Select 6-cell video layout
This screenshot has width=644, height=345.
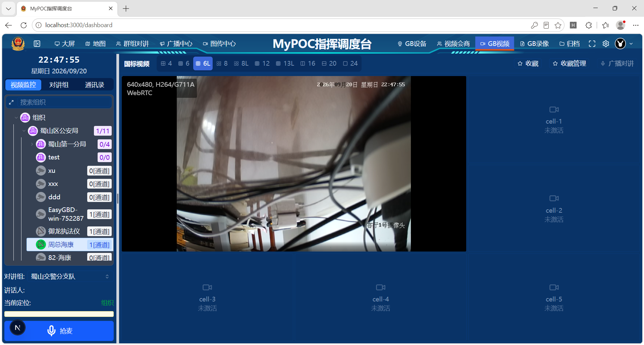pos(184,63)
